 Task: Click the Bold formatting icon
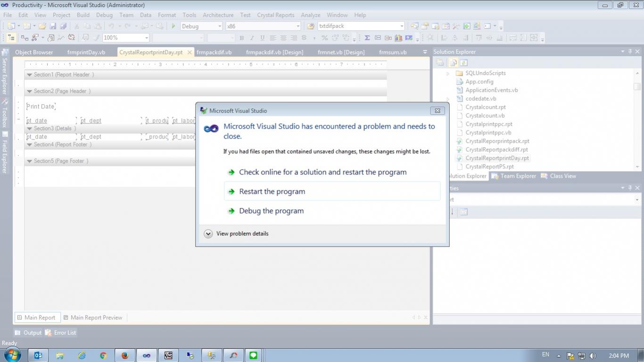[x=241, y=38]
